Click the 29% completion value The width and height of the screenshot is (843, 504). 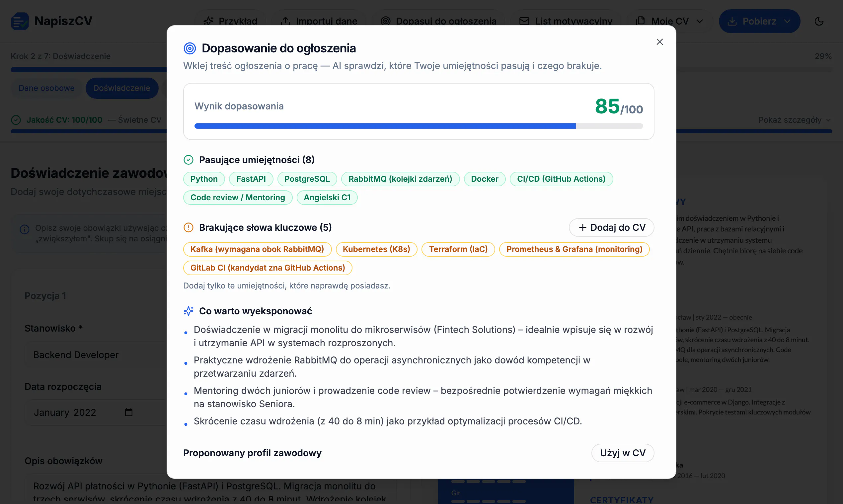point(823,56)
